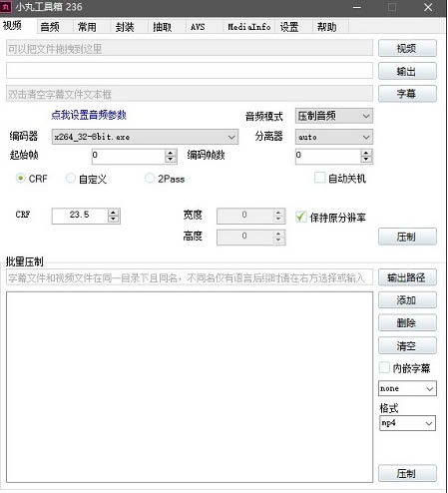Select the 2Pass encoding mode
448x493 pixels.
tap(150, 179)
